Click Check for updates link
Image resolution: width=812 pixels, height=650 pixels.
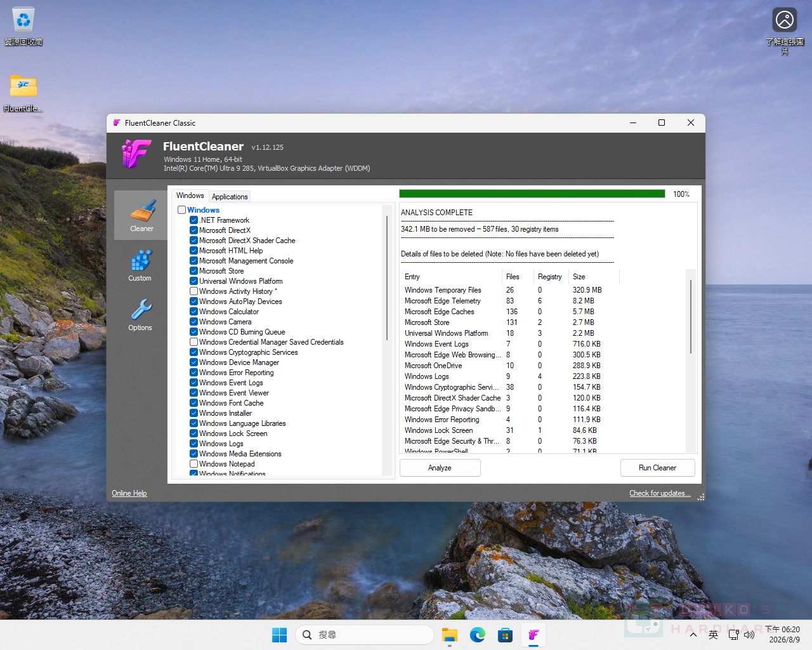[660, 493]
